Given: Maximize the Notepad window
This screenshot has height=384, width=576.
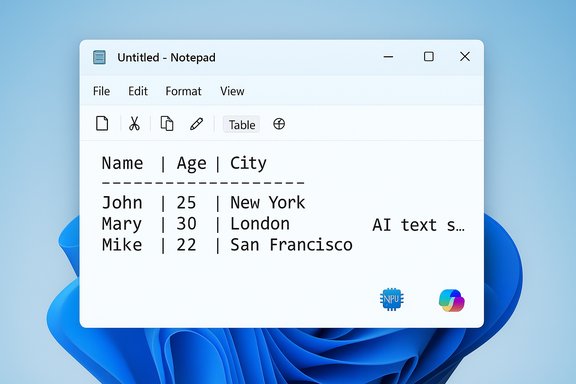Looking at the screenshot, I should (x=429, y=57).
